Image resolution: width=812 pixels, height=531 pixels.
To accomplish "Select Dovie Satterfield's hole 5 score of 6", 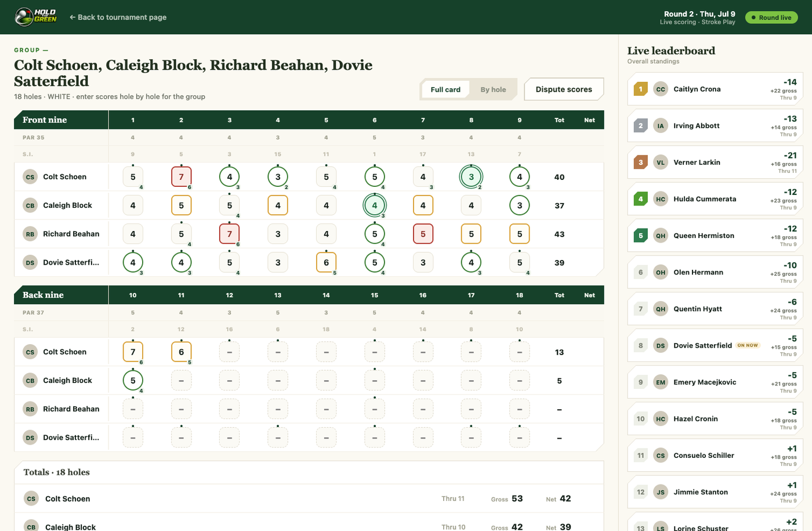I will [x=326, y=262].
